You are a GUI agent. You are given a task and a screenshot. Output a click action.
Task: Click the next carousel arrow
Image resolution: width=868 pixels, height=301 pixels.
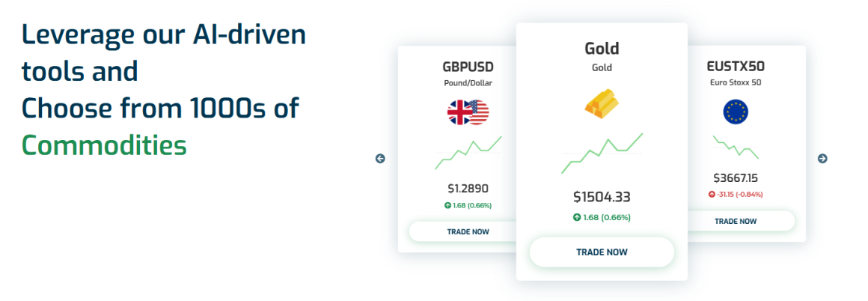click(x=822, y=158)
